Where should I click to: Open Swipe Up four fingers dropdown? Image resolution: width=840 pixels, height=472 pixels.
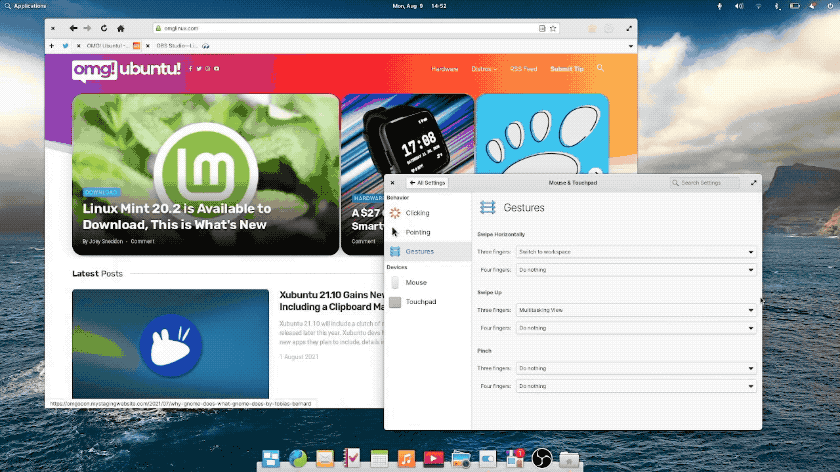[636, 328]
